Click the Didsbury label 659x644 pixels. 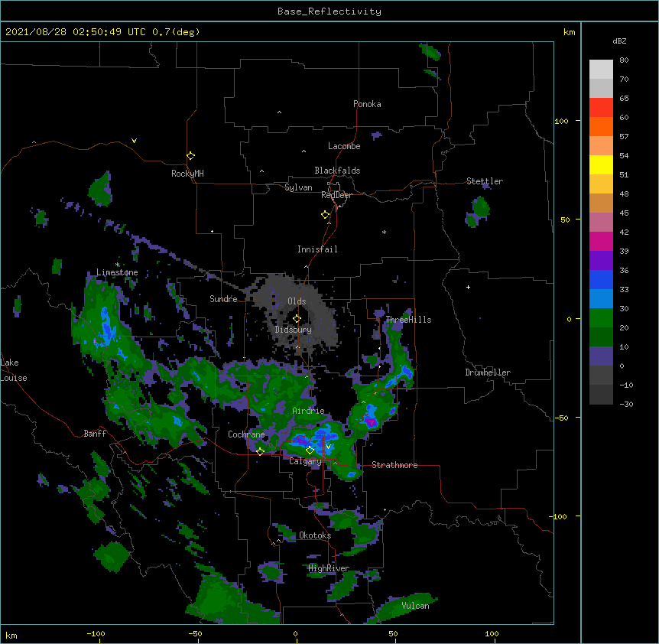coord(294,330)
